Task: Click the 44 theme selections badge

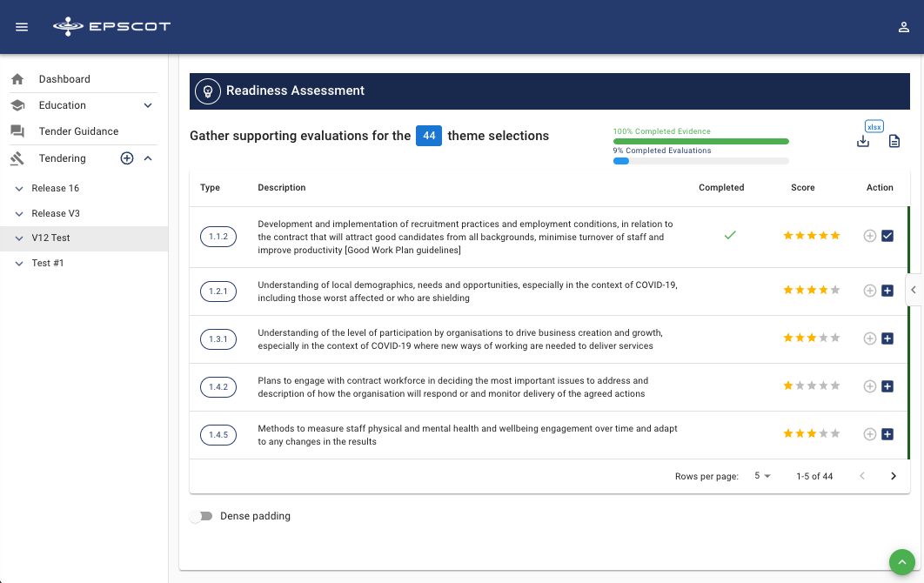Action: (429, 136)
